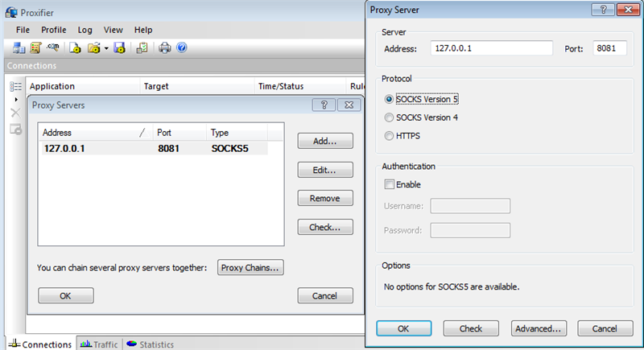Click the sidebar X close-connection icon
This screenshot has width=644, height=350.
(15, 113)
